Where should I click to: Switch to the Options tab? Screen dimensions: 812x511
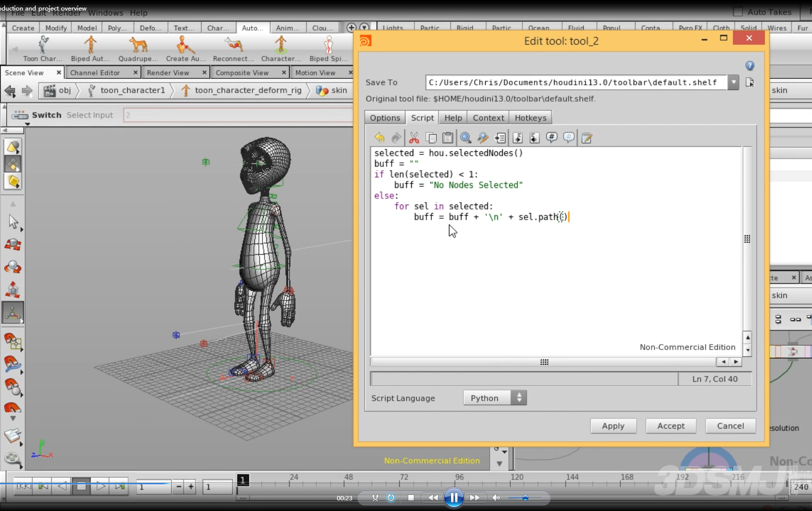tap(385, 118)
